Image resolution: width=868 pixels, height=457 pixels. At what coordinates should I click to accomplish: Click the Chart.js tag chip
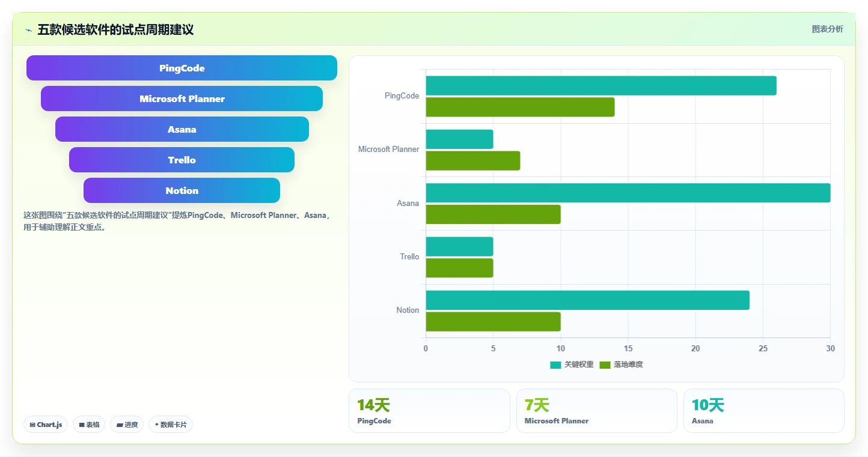[46, 425]
